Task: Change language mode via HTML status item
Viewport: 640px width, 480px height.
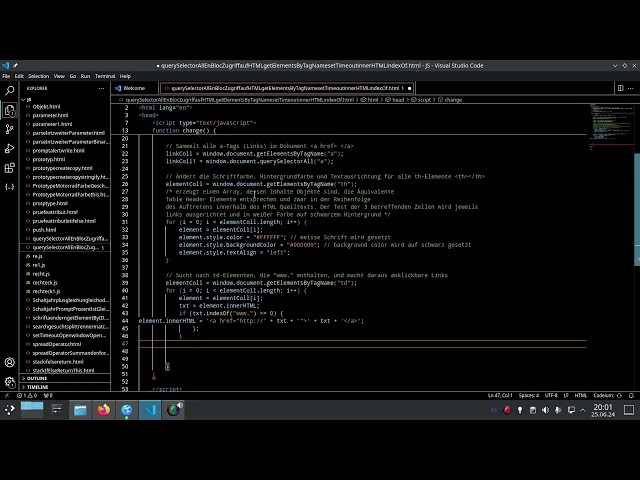Action: (x=580, y=395)
